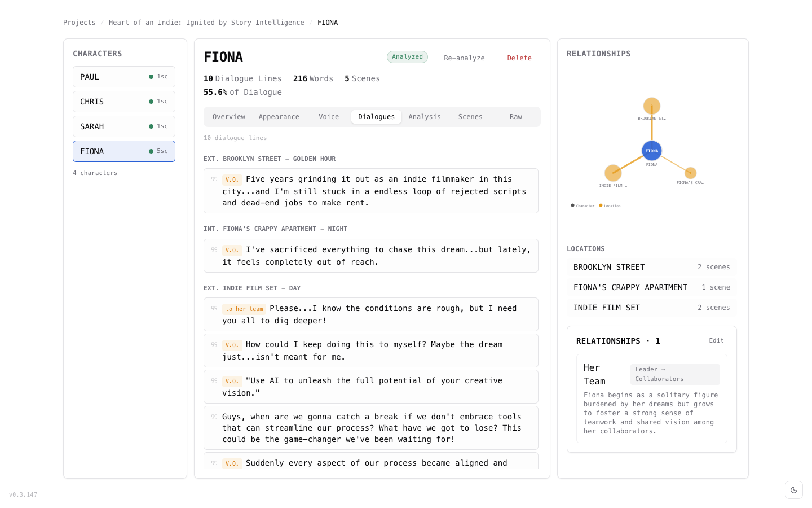
Task: Select SARAH in the characters list
Action: pyautogui.click(x=124, y=126)
